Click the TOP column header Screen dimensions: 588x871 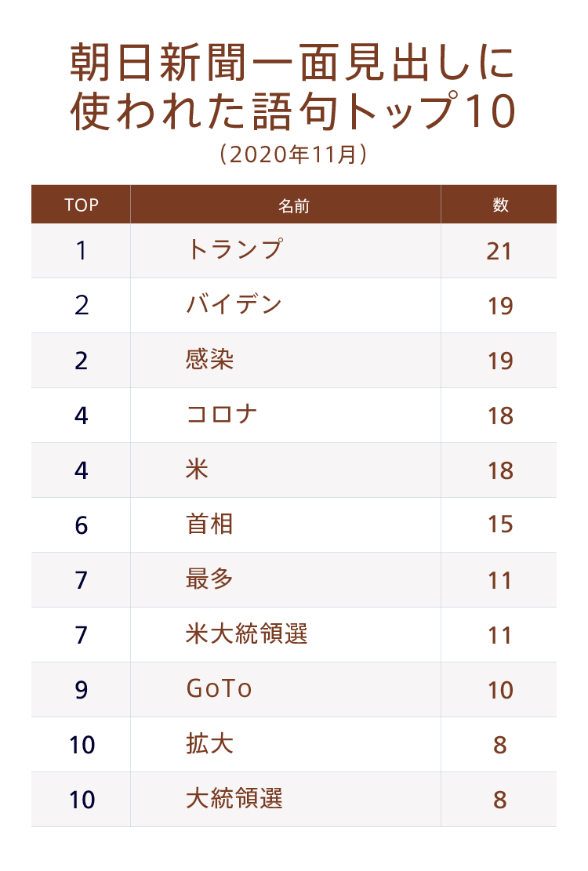pyautogui.click(x=82, y=205)
